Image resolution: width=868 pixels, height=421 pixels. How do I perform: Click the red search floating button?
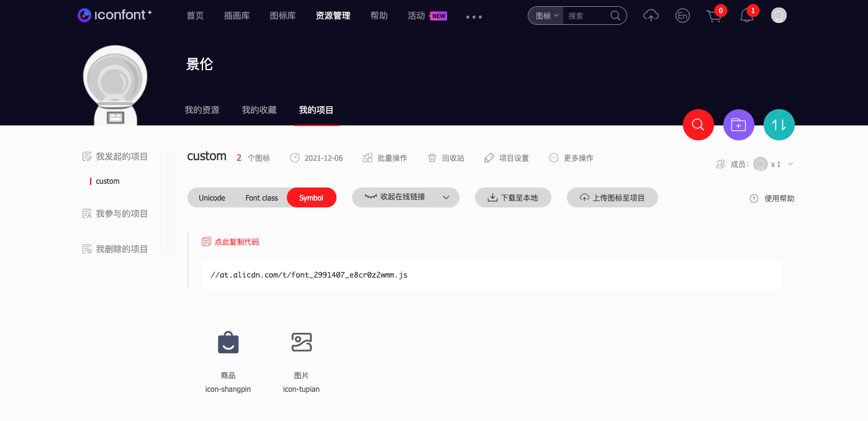click(698, 124)
